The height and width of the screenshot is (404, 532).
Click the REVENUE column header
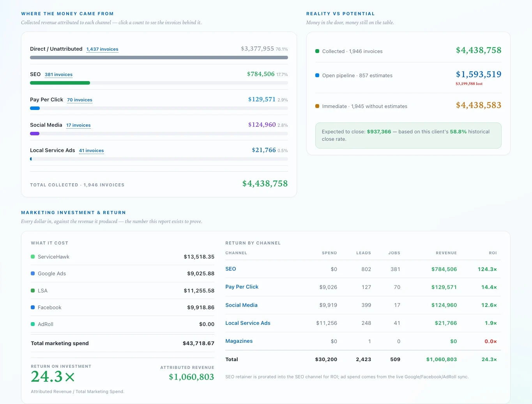(446, 253)
